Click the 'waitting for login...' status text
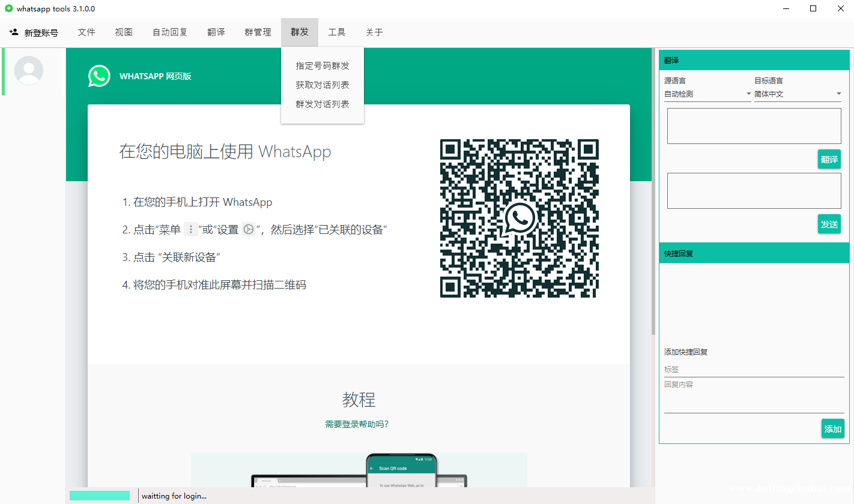This screenshot has height=504, width=854. click(174, 496)
